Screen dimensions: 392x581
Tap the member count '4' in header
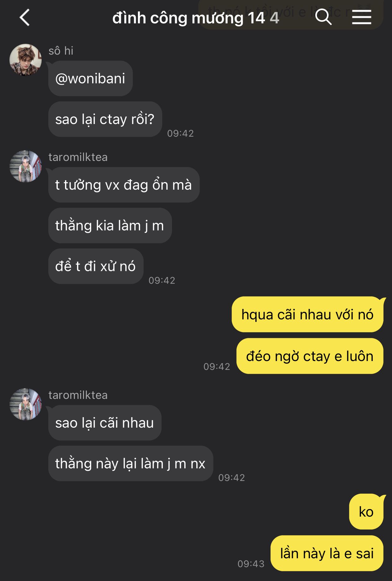point(274,18)
